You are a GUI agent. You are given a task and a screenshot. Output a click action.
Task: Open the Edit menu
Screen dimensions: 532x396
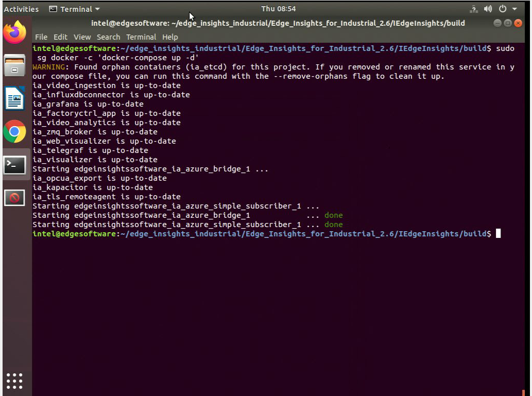click(60, 37)
